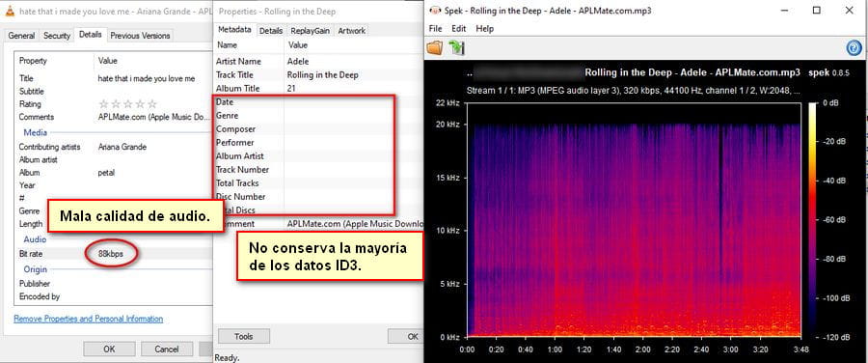Set rating with fifth star
The width and height of the screenshot is (868, 363).
point(152,104)
